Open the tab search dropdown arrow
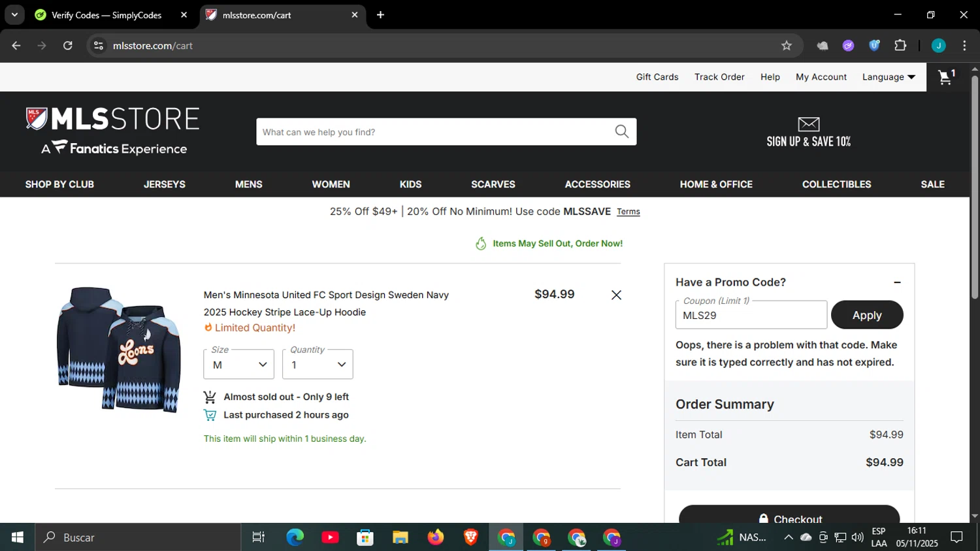Viewport: 980px width, 551px height. [x=14, y=15]
